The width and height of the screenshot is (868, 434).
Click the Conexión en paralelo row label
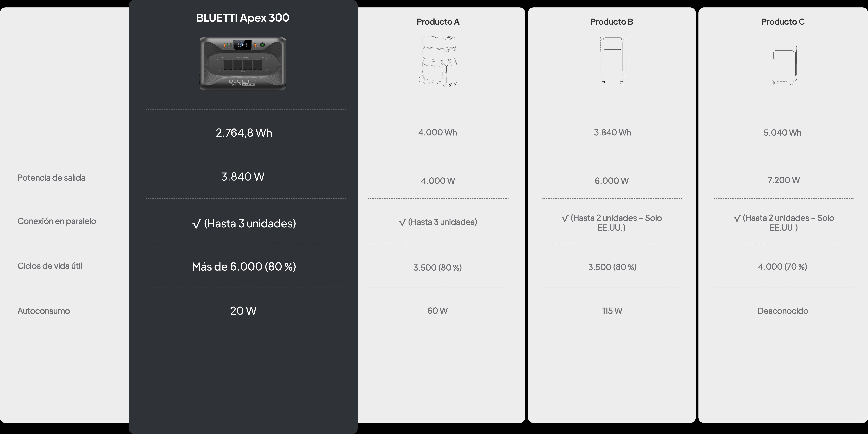pyautogui.click(x=57, y=221)
